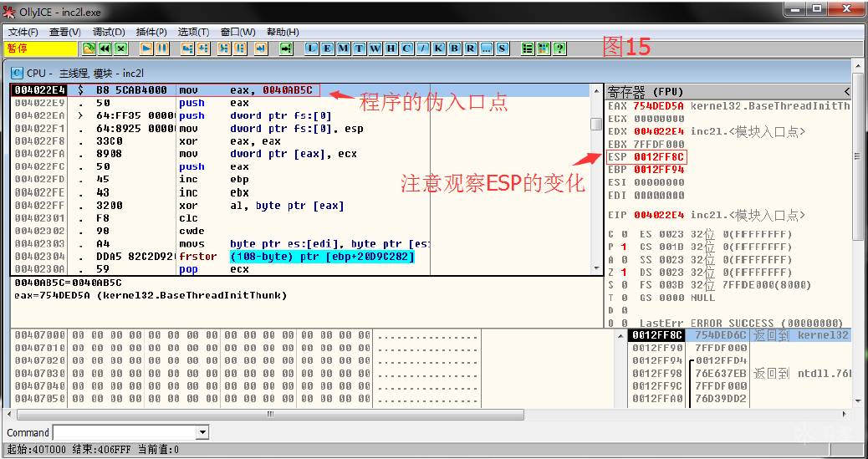Open the 调试(D) menu
Screen dimensions: 868x459
point(109,32)
